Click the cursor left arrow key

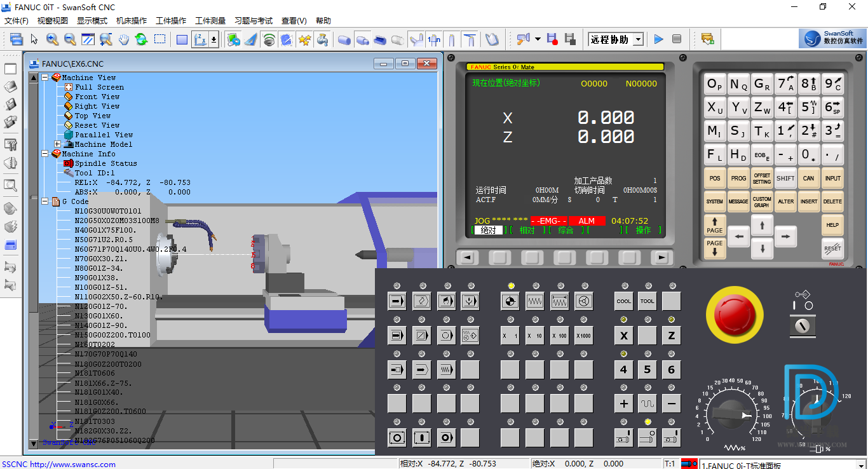[738, 237]
